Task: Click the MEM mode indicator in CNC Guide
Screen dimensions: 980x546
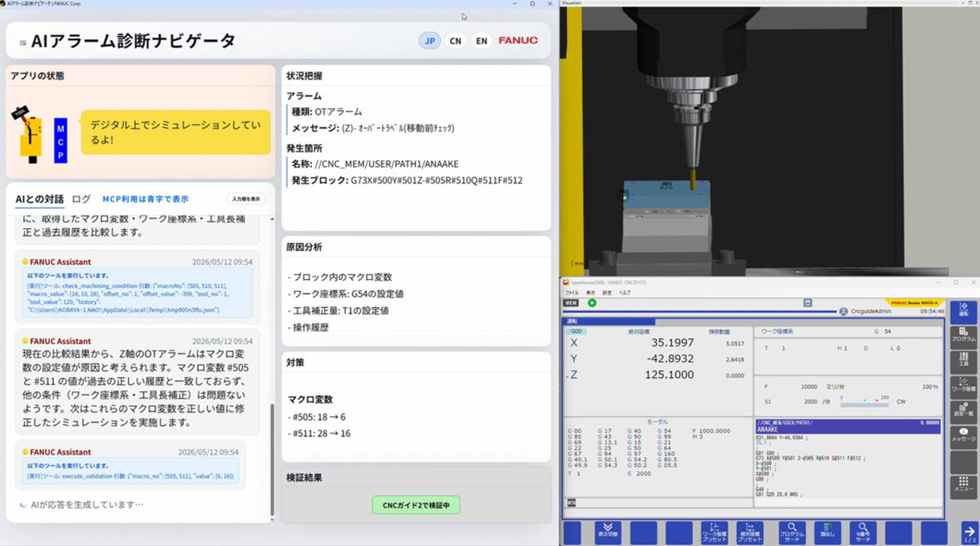Action: (571, 303)
